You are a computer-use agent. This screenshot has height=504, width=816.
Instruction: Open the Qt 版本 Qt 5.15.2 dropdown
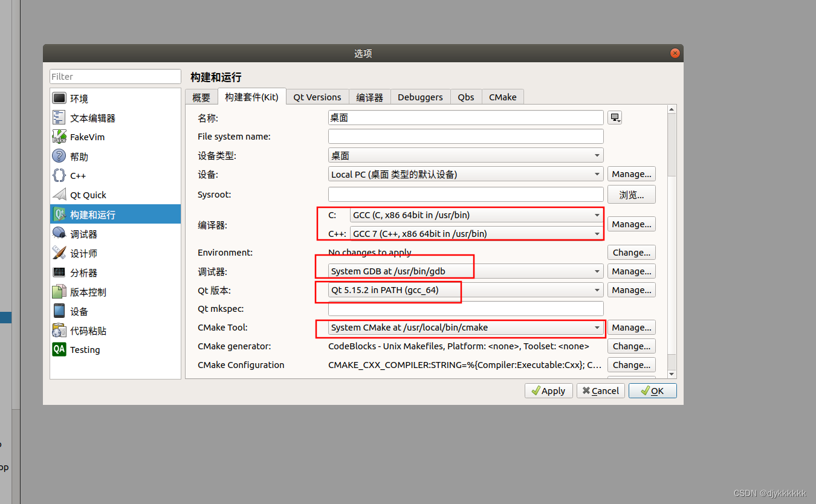pyautogui.click(x=466, y=290)
